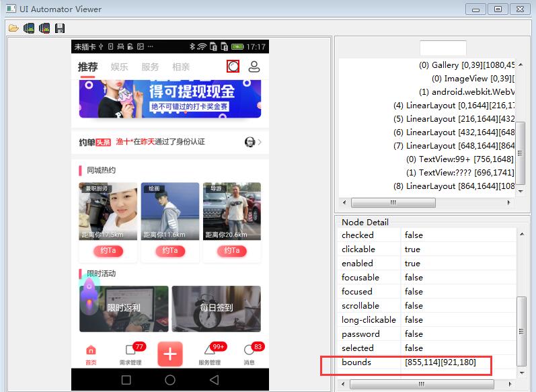Click the empty field above the hierarchy tree
The width and height of the screenshot is (536, 392).
pyautogui.click(x=443, y=48)
